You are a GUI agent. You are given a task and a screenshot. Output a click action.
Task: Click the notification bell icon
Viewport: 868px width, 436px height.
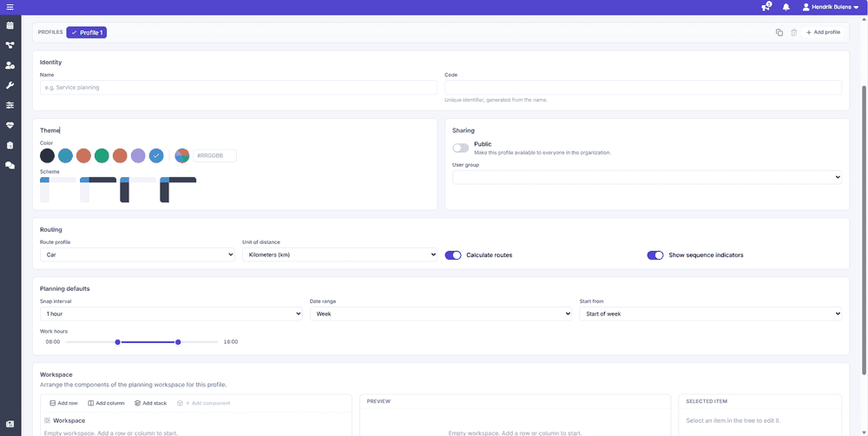[786, 7]
